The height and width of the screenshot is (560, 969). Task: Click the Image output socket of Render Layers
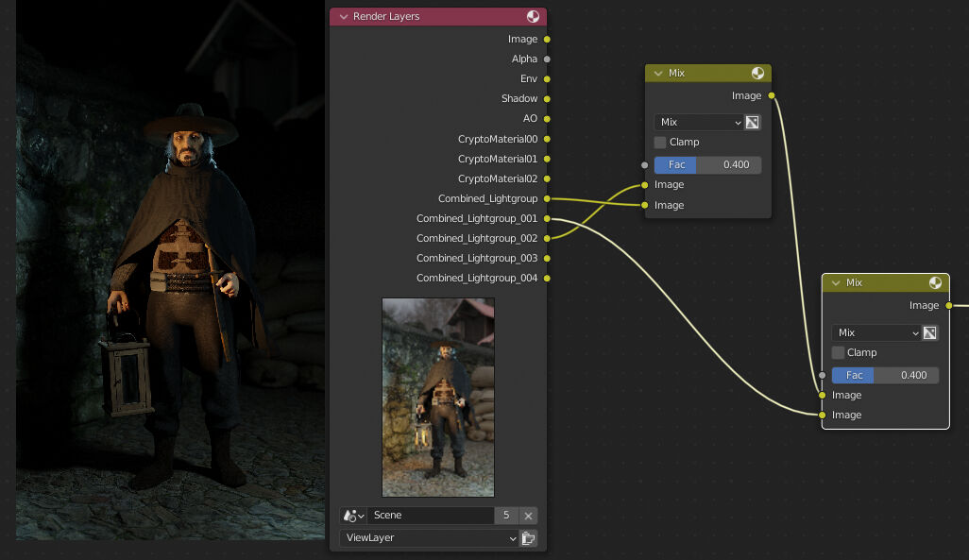point(547,40)
